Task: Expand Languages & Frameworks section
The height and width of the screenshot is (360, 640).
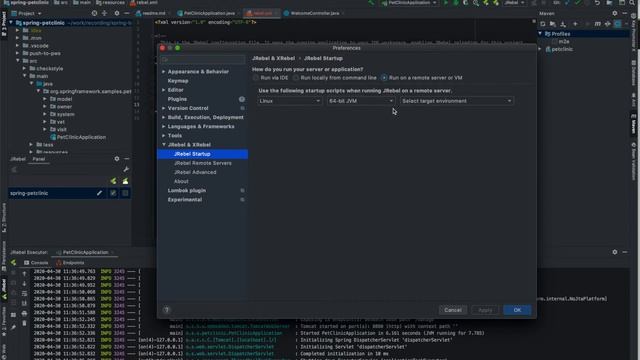Action: pyautogui.click(x=164, y=127)
